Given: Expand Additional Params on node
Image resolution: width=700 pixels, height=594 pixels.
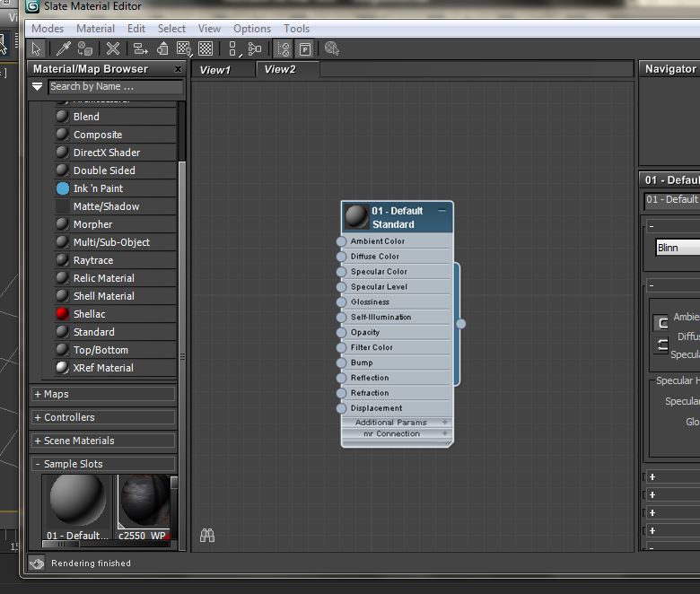Looking at the screenshot, I should [444, 422].
